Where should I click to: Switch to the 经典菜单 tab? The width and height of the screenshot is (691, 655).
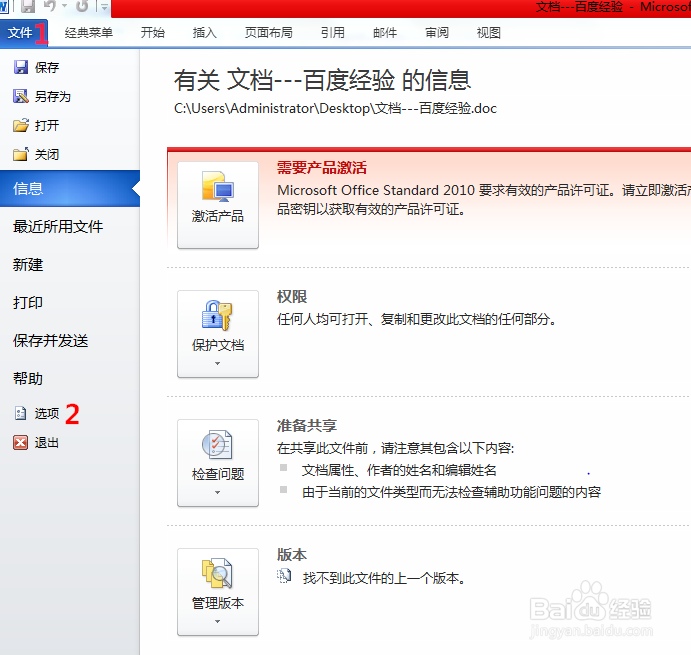pyautogui.click(x=89, y=33)
